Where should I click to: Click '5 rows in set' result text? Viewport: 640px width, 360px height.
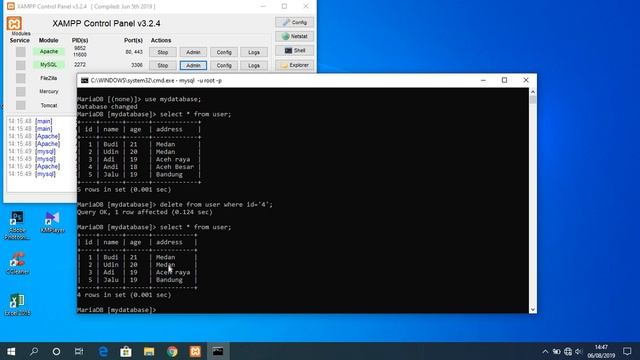(124, 189)
